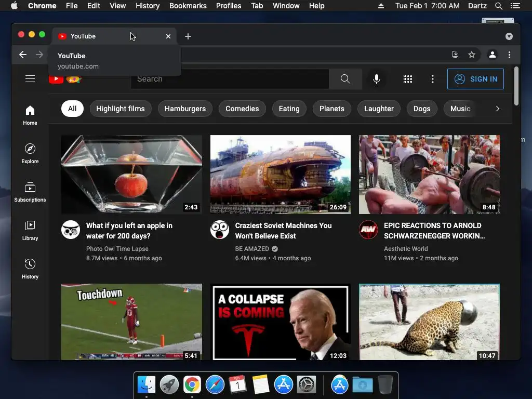Select the Hamburgers chip
Viewport: 532px width, 399px height.
click(x=185, y=109)
